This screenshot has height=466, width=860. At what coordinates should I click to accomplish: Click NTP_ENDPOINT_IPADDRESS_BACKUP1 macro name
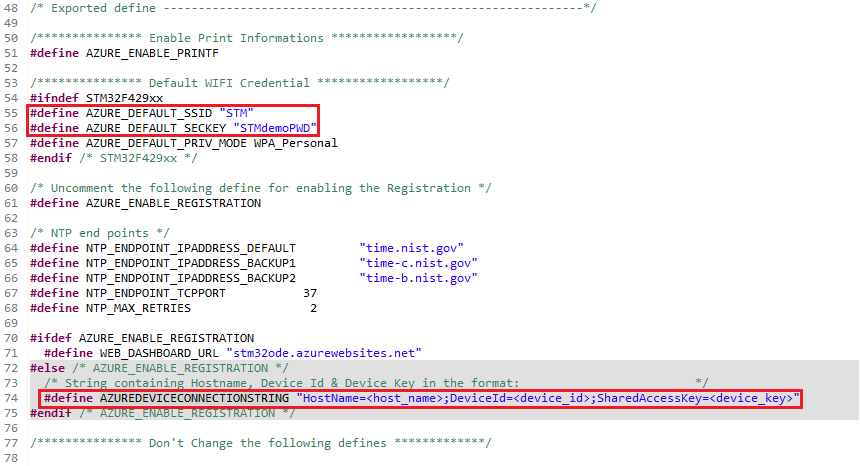[x=191, y=263]
